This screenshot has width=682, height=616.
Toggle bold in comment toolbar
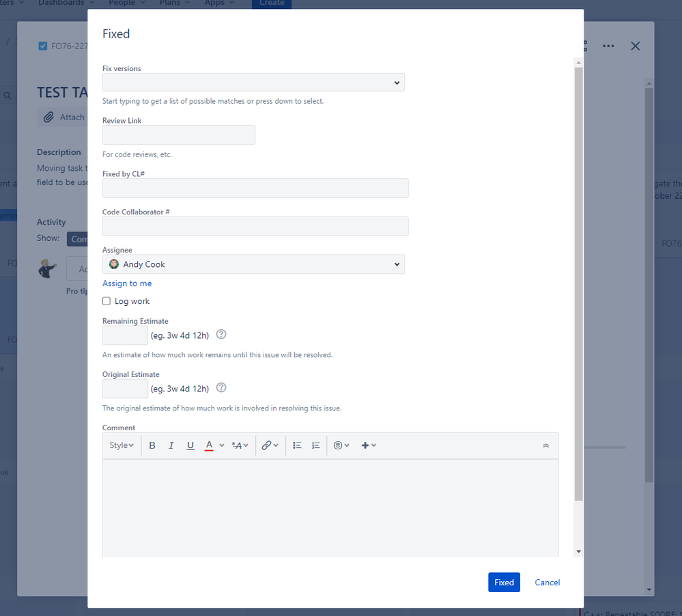[152, 445]
